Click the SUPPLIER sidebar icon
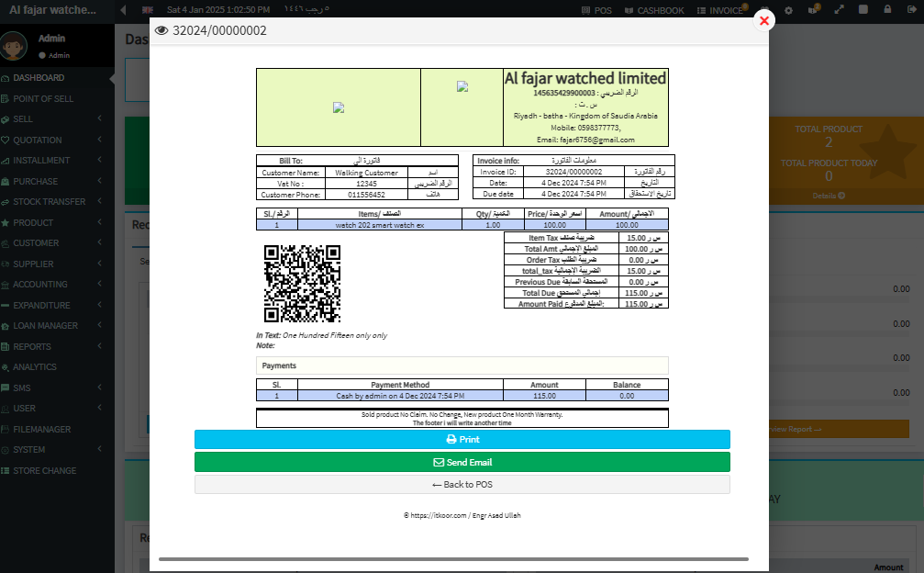 [x=6, y=264]
